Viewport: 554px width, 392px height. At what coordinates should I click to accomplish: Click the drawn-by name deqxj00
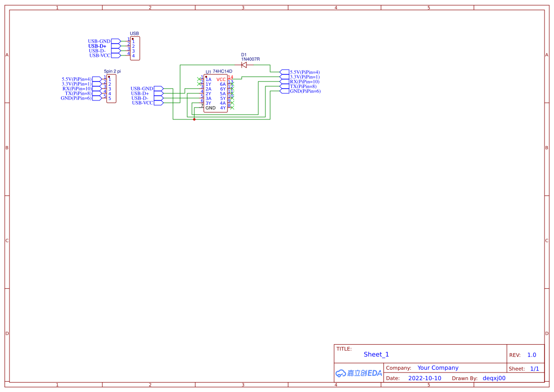(x=493, y=378)
